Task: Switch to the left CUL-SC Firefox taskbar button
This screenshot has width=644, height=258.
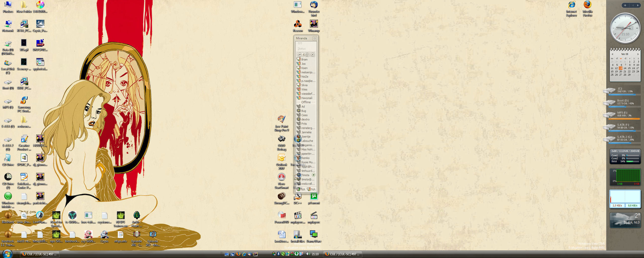Action: 40,254
